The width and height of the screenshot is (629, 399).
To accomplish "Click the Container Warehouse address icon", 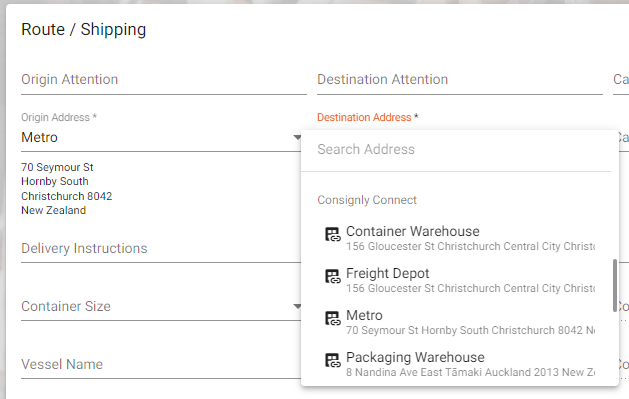I will point(333,234).
